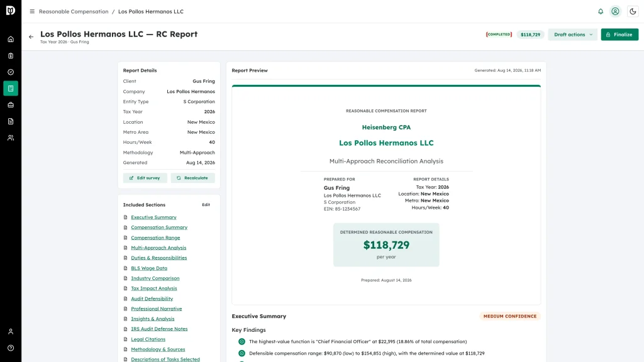Open Audit Defensibility section link
This screenshot has width=644, height=362.
pyautogui.click(x=152, y=299)
